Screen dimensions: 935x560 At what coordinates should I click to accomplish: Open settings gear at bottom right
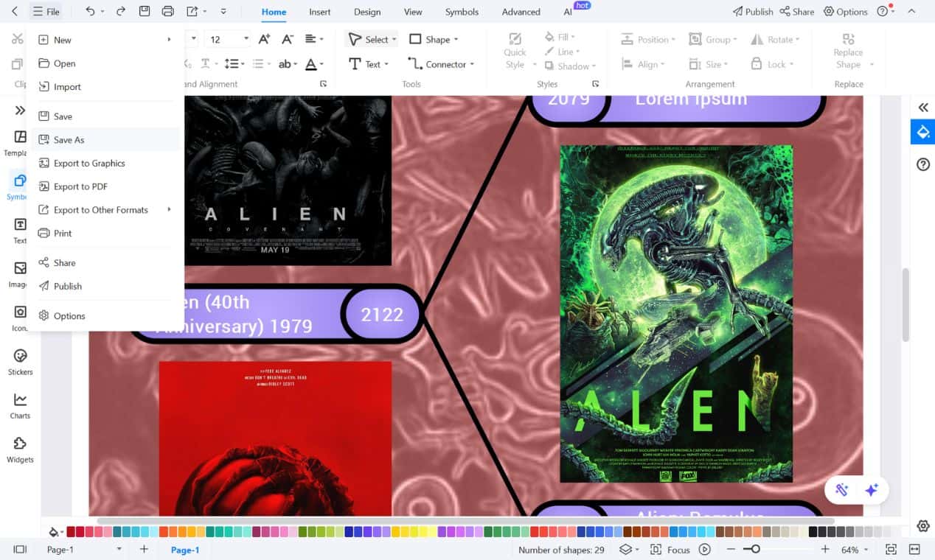(922, 525)
